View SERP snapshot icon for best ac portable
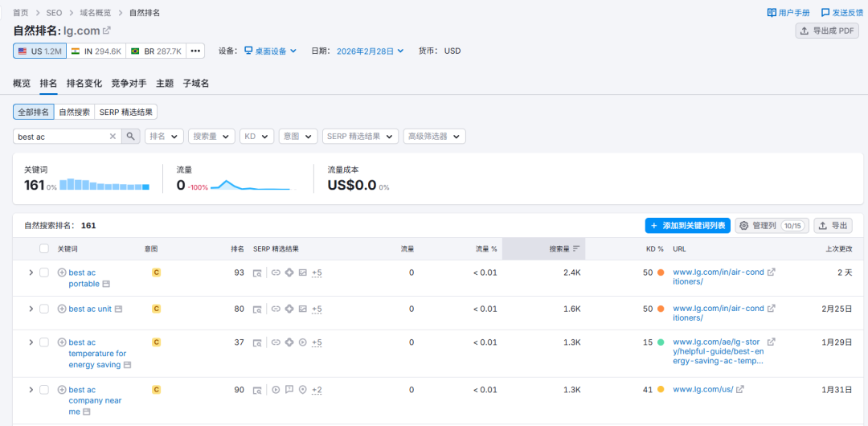This screenshot has height=426, width=868. 257,272
